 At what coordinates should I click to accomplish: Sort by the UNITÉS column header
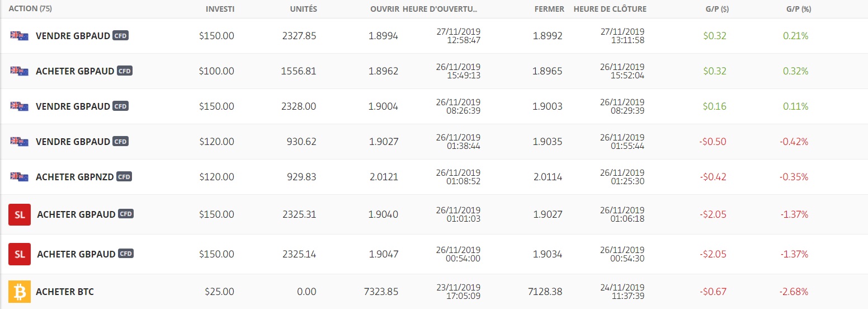303,9
